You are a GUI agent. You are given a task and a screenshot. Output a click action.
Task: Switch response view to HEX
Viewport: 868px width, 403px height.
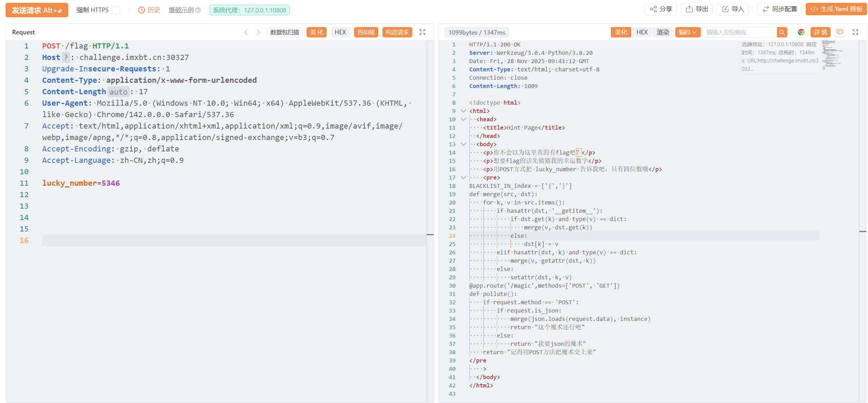[x=642, y=32]
